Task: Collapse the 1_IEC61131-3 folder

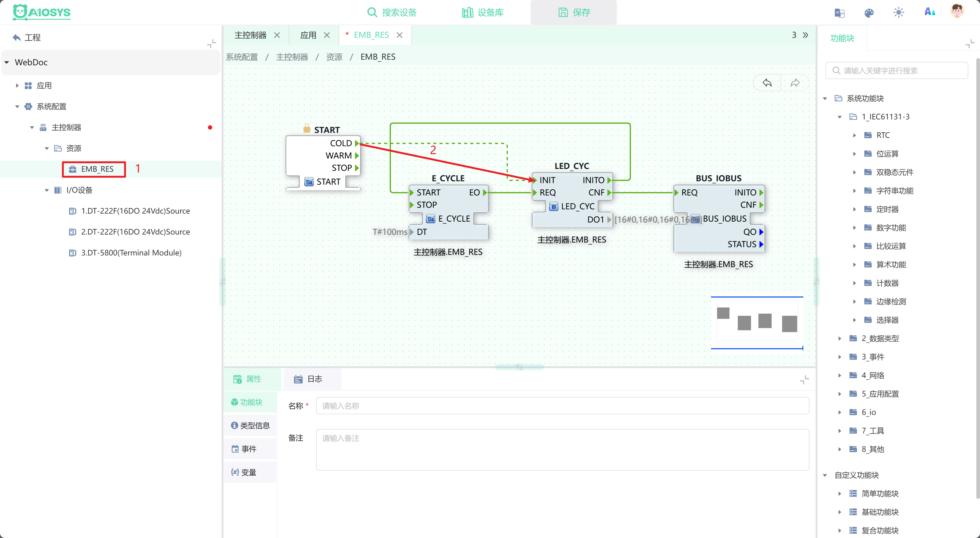Action: click(x=840, y=117)
